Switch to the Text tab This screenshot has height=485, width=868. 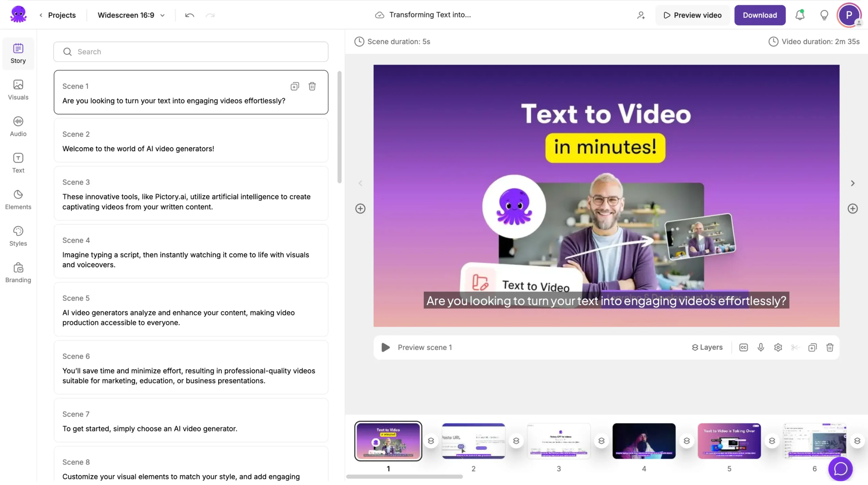coord(18,163)
